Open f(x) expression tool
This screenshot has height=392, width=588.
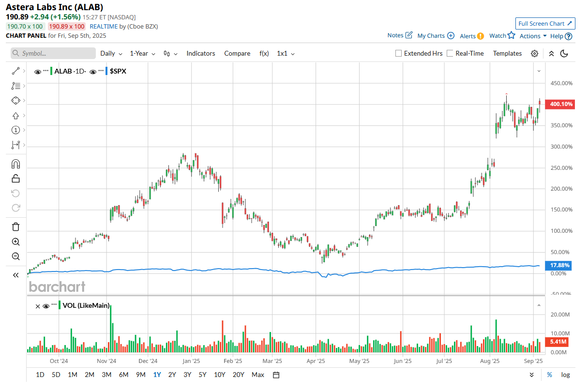coord(264,54)
